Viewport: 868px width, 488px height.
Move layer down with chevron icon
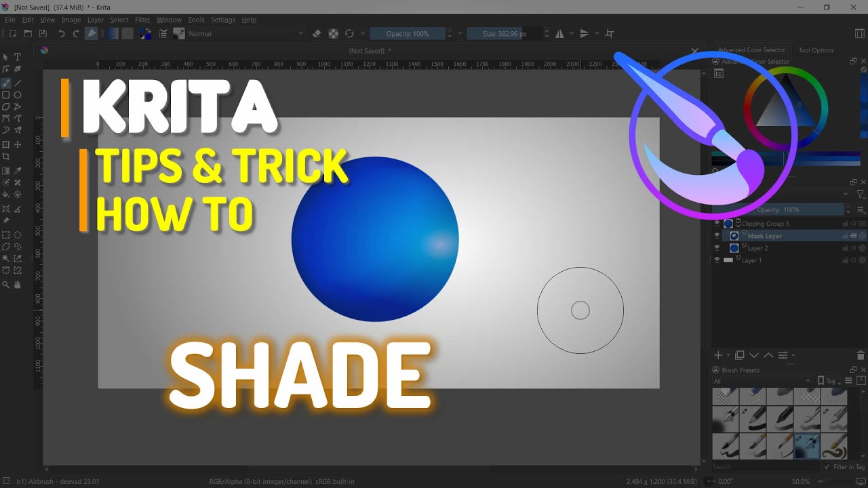point(754,355)
